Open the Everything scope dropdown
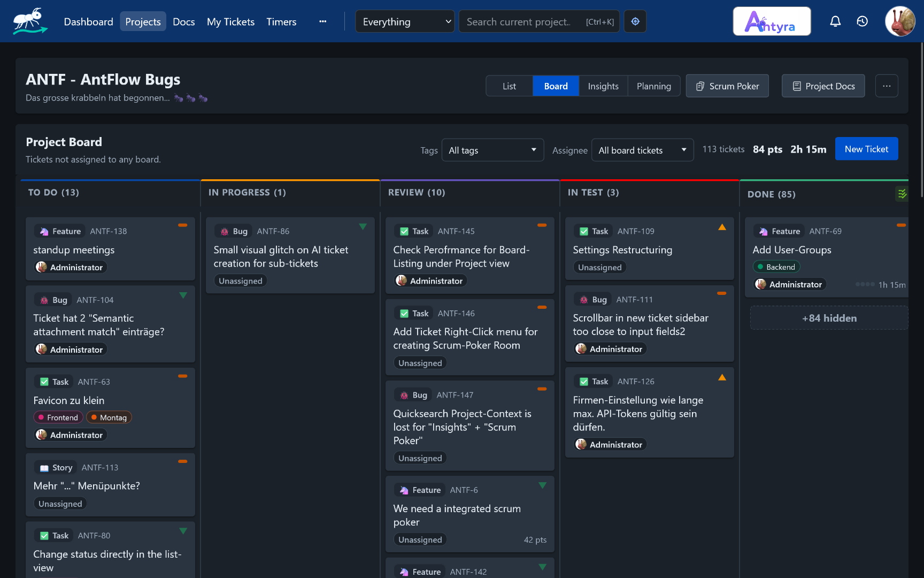This screenshot has height=578, width=924. tap(405, 21)
